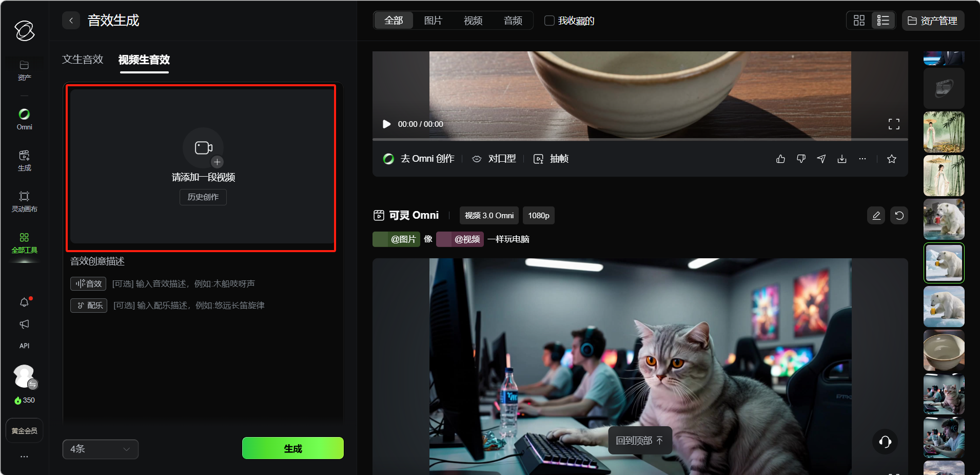
Task: Expand the sidebar bottom more menu
Action: 24,457
